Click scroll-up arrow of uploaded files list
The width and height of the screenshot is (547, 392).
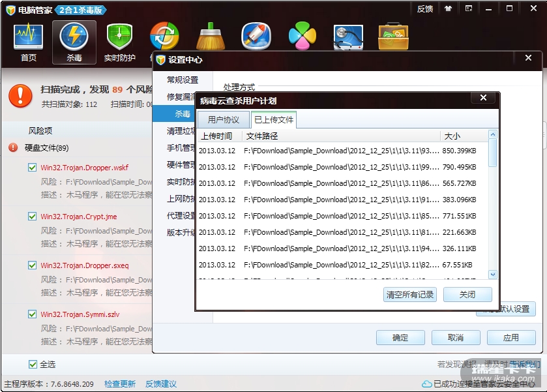[x=493, y=134]
